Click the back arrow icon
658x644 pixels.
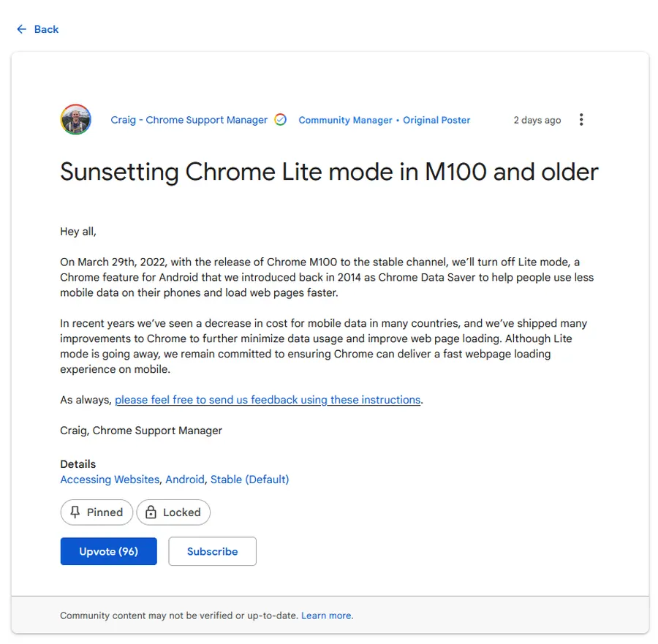point(21,29)
